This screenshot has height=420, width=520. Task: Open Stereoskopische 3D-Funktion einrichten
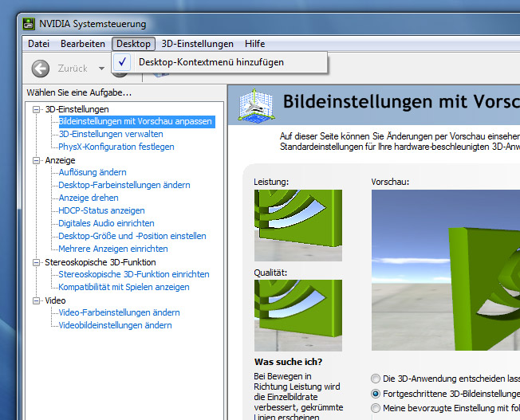(134, 274)
